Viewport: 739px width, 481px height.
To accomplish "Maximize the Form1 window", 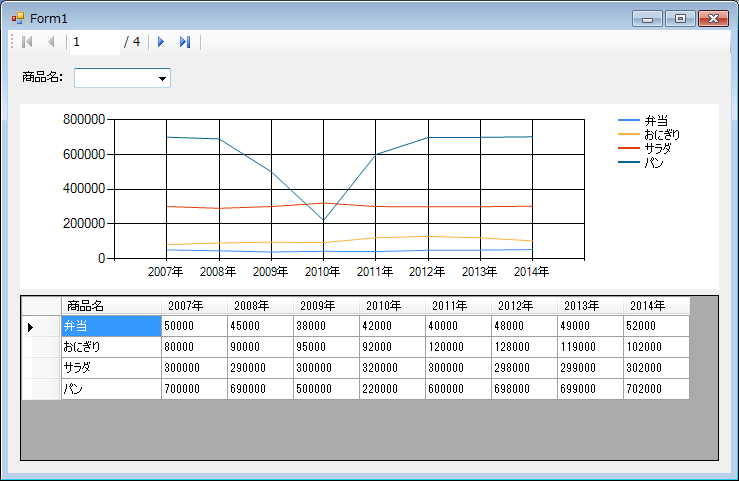I will [x=680, y=18].
